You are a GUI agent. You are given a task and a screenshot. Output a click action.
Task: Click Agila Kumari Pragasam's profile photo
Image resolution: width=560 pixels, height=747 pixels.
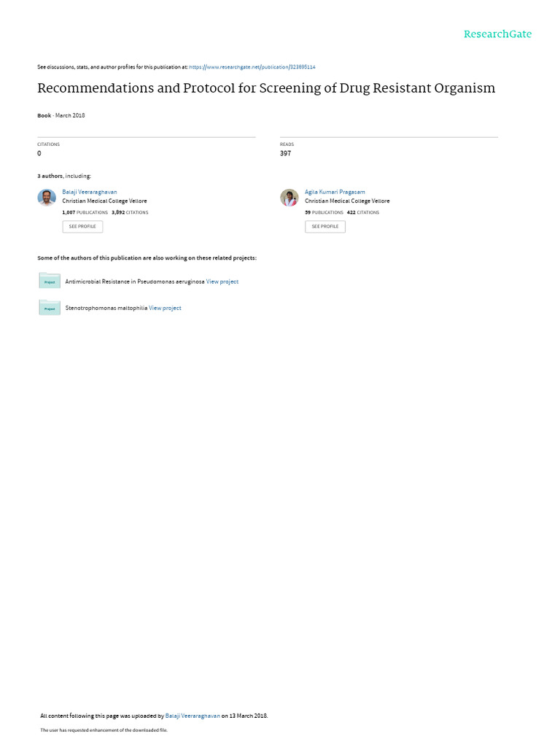(289, 197)
